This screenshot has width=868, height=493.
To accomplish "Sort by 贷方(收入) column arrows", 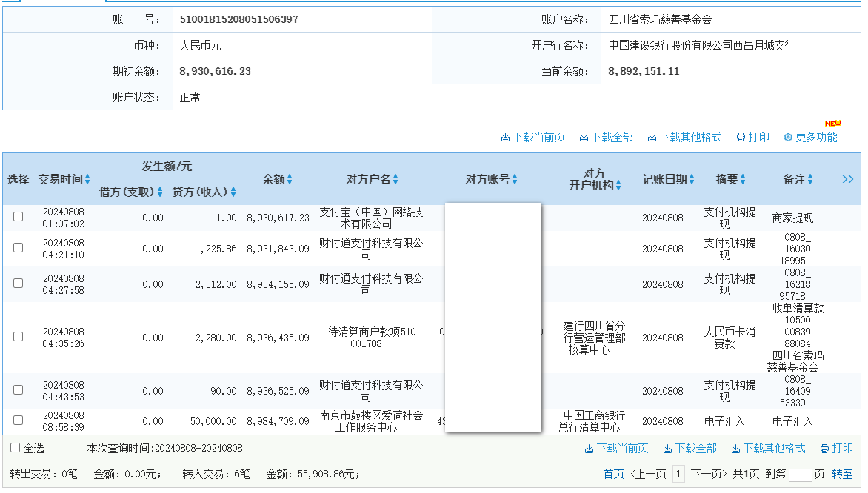I will coord(233,192).
